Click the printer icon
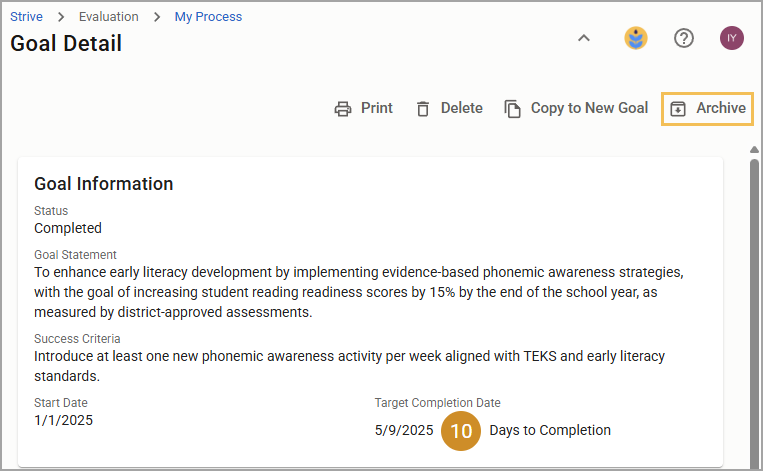The height and width of the screenshot is (471, 763). (343, 109)
